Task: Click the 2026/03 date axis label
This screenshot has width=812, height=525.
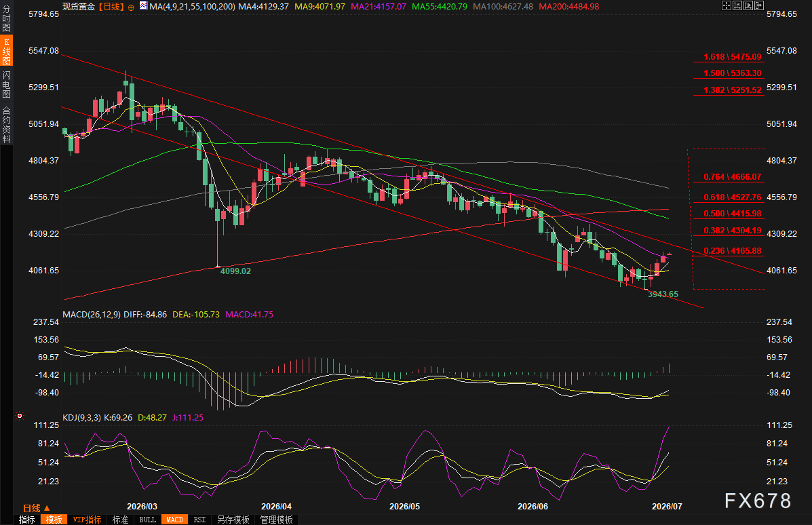Action: [142, 507]
